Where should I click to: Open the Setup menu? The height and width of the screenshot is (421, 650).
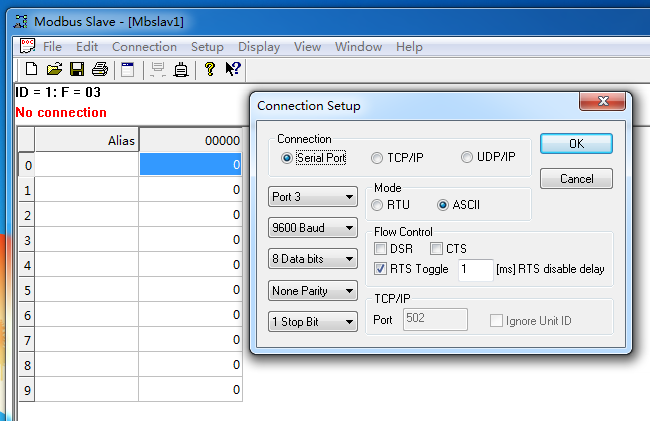(207, 46)
